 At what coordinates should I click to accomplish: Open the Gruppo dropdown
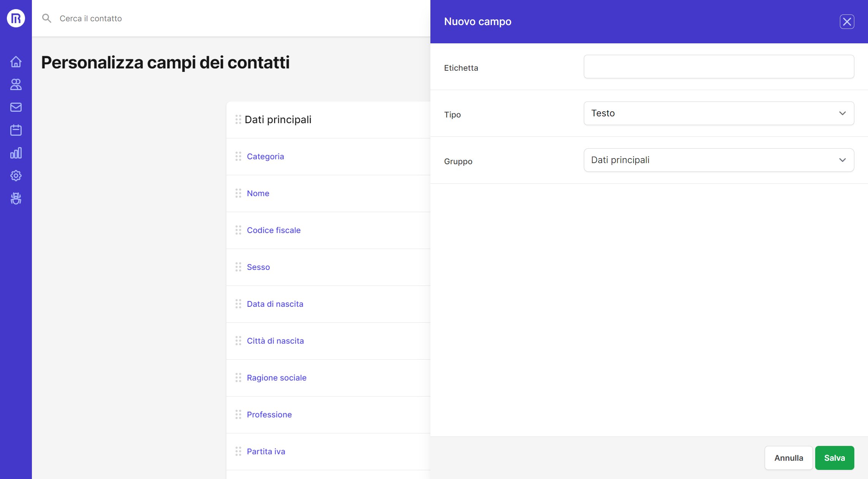719,160
